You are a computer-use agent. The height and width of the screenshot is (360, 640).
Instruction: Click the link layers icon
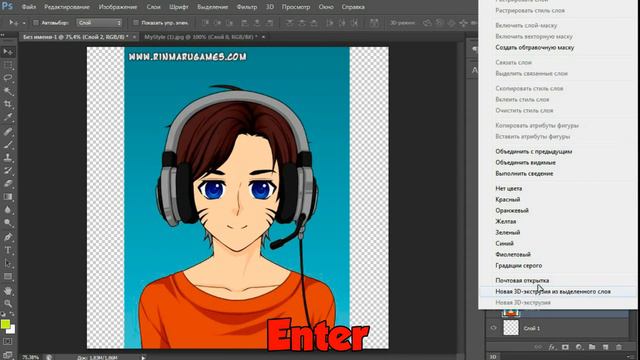pyautogui.click(x=538, y=347)
